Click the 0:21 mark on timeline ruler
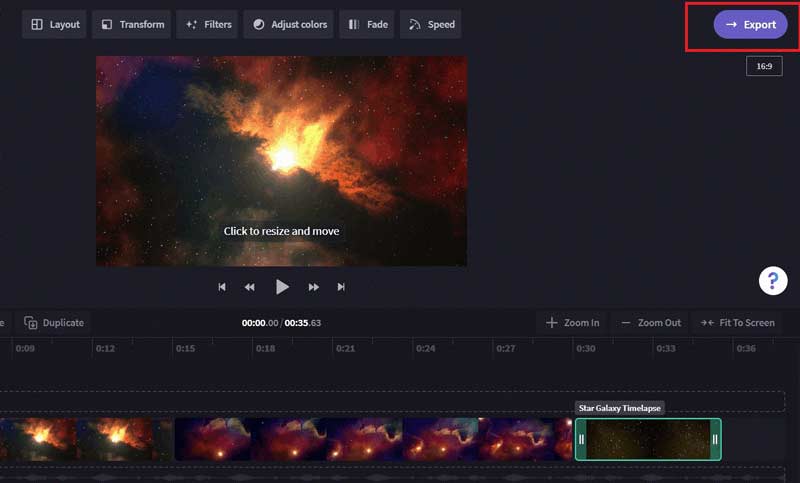Screen dimensions: 800x483 click(346, 349)
